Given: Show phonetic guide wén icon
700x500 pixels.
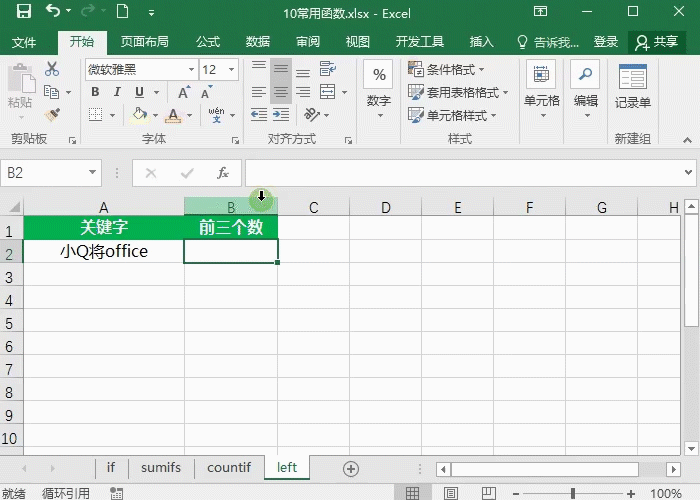Looking at the screenshot, I should click(x=217, y=115).
